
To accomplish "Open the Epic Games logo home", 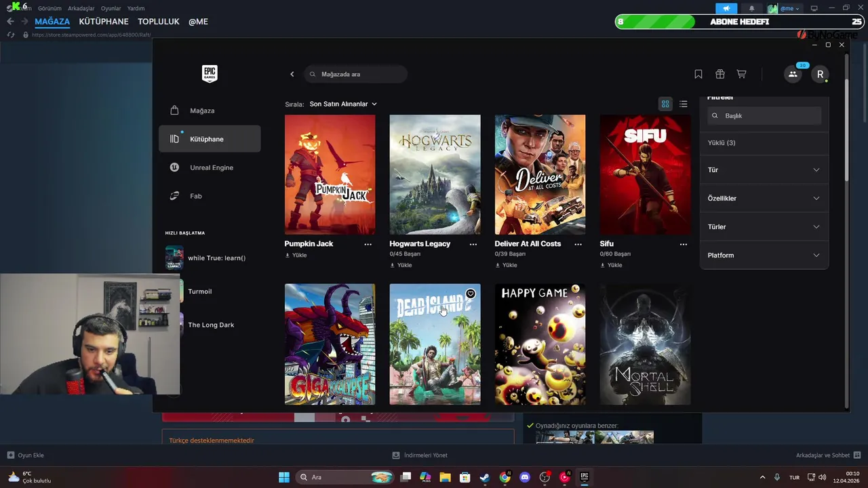I will point(210,74).
